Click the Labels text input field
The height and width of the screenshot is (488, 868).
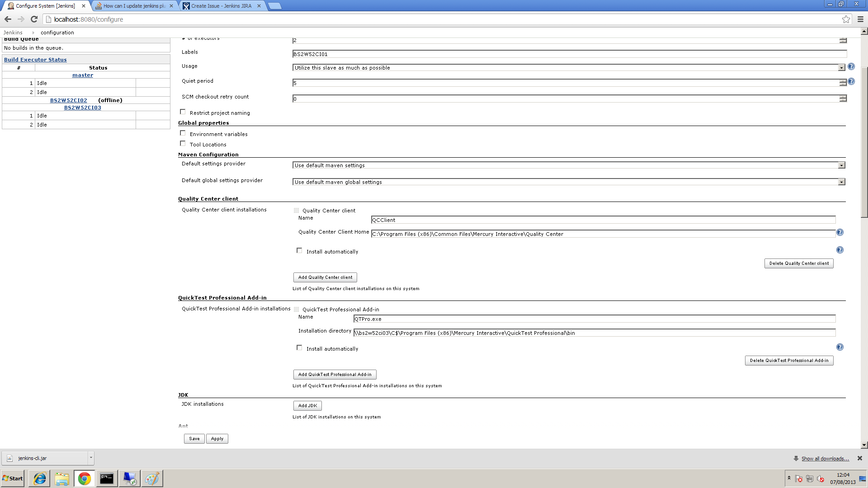[x=569, y=54]
